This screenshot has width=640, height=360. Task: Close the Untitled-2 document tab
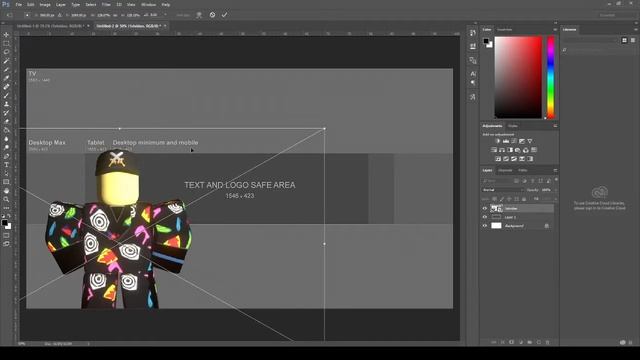pyautogui.click(x=165, y=26)
